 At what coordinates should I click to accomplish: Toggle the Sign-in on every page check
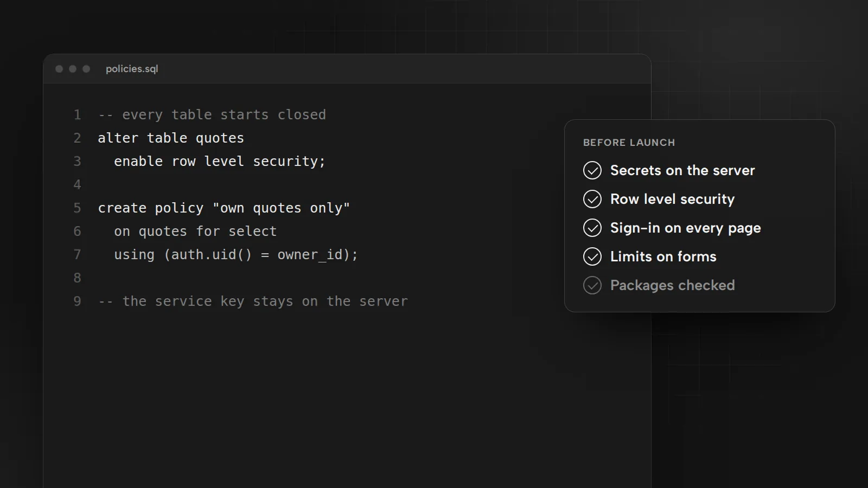coord(592,228)
